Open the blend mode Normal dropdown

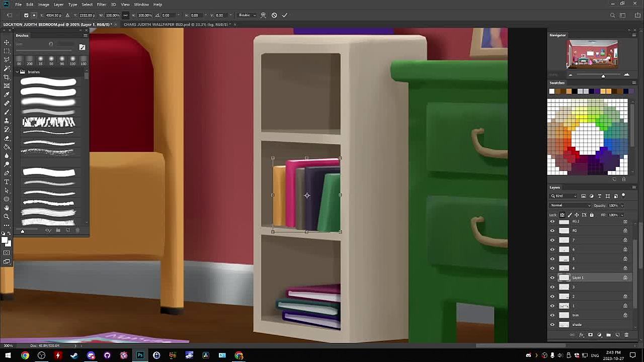click(x=570, y=206)
